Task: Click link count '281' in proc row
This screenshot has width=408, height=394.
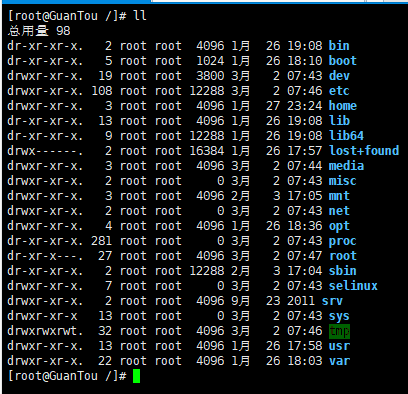Action: [102, 241]
